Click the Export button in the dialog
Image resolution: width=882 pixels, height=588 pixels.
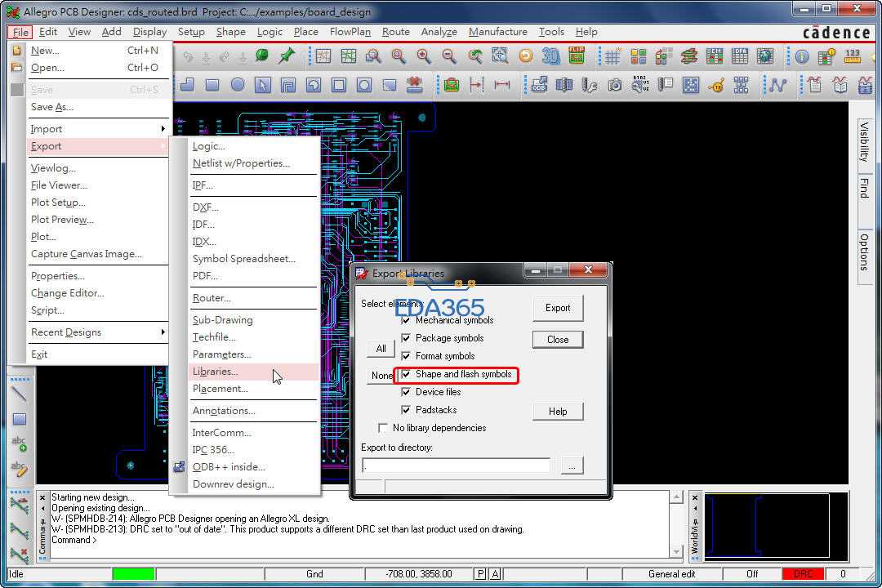pyautogui.click(x=558, y=309)
